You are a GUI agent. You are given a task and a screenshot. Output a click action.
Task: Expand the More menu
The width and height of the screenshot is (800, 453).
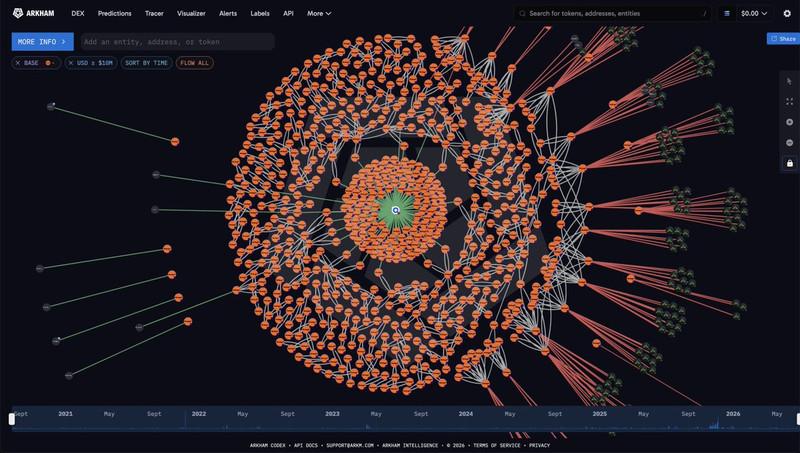pos(319,13)
